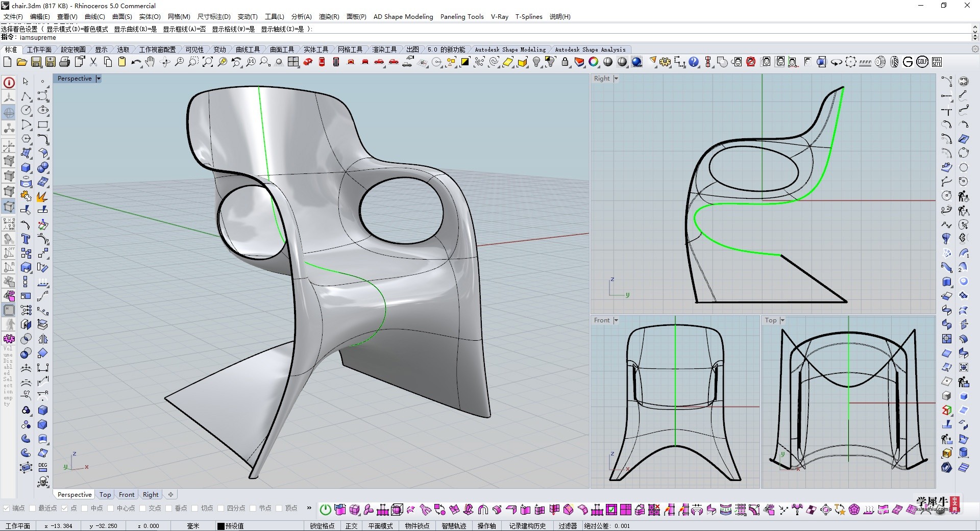Click the red car perspective view icon
980x531 pixels.
pos(308,62)
